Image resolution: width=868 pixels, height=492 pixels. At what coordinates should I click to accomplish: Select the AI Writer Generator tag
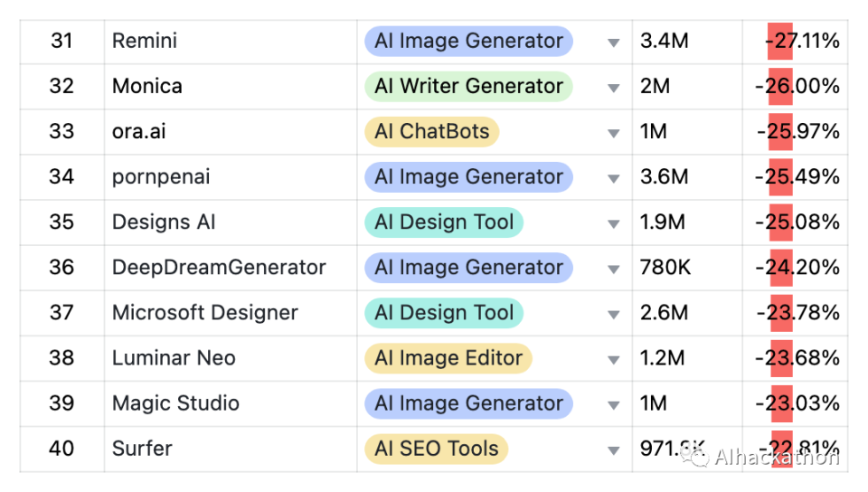(x=468, y=86)
